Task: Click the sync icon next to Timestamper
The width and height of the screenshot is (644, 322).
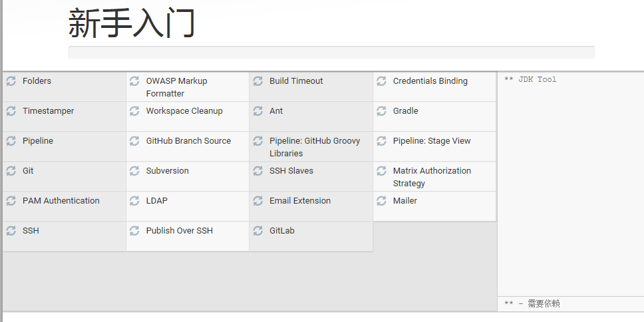Action: click(11, 111)
